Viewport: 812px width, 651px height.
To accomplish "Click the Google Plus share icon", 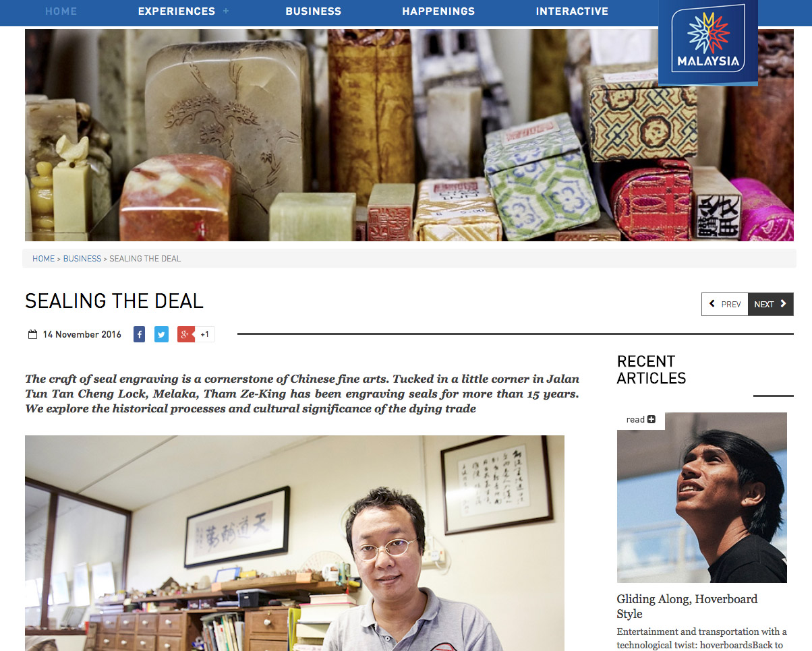I will point(185,334).
